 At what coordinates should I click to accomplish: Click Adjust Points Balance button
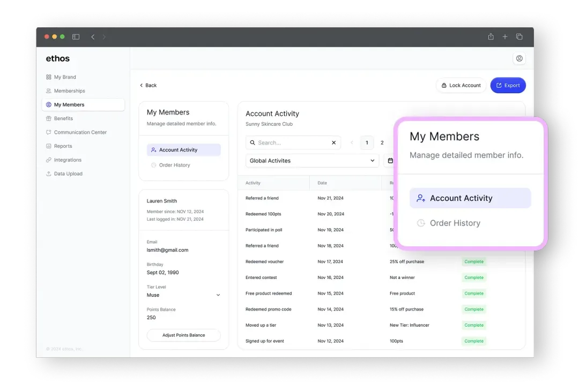pos(183,335)
